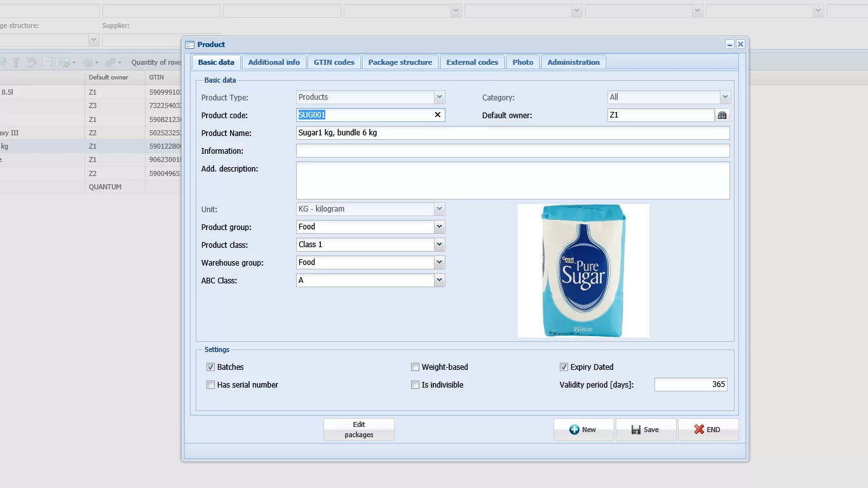Select the Z3 owner cell in table
The width and height of the screenshot is (868, 488).
(115, 105)
